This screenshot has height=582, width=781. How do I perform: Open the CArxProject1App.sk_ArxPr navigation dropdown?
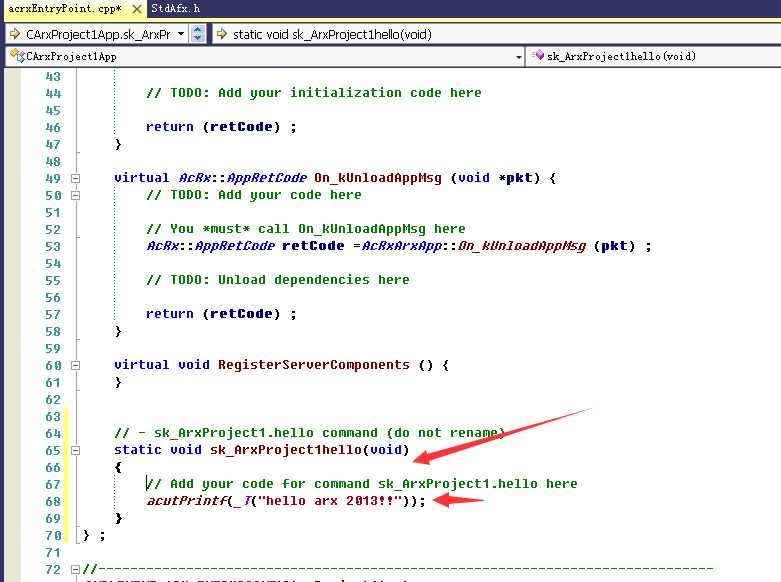pos(181,34)
